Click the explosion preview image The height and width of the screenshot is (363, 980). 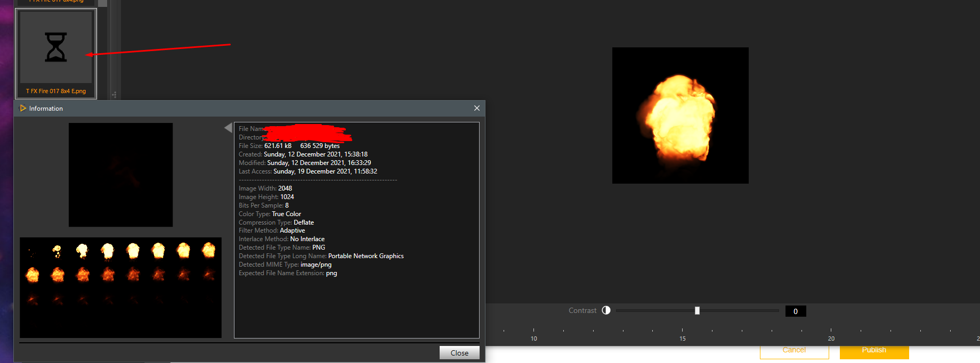(681, 115)
